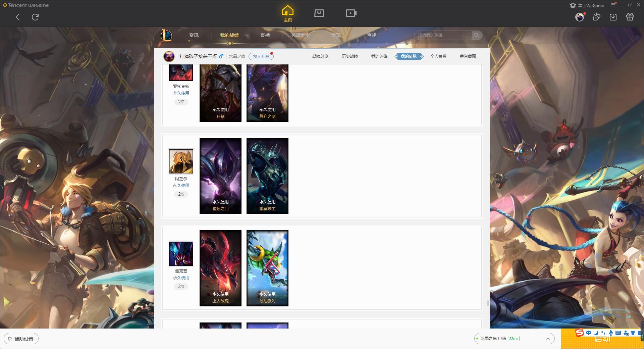The image size is (644, 349).
Task: Click the League of Legends logo
Action: 166,35
